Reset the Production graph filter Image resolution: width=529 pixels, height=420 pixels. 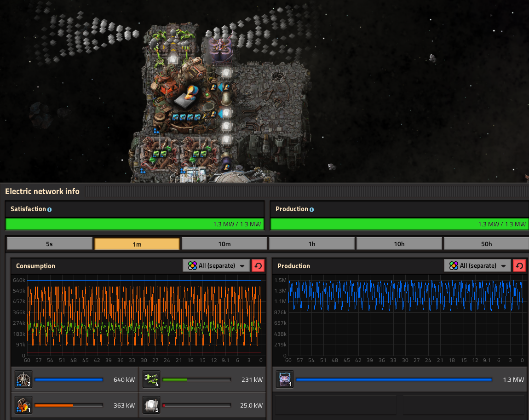519,266
